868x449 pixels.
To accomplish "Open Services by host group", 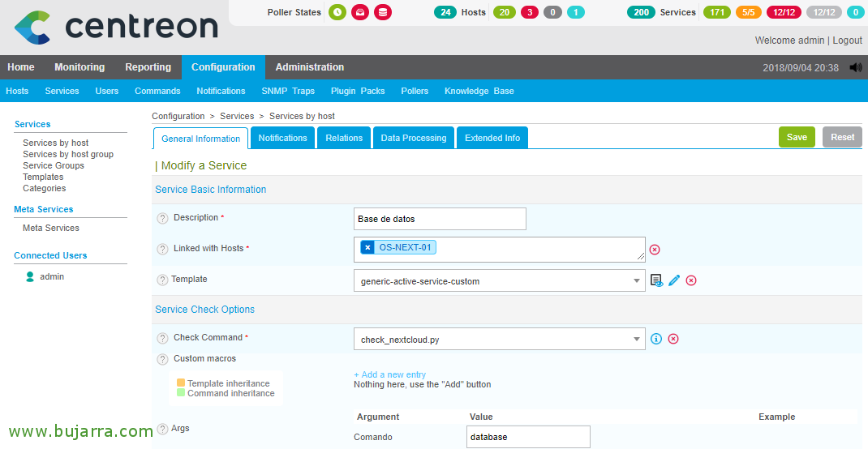I will click(68, 154).
